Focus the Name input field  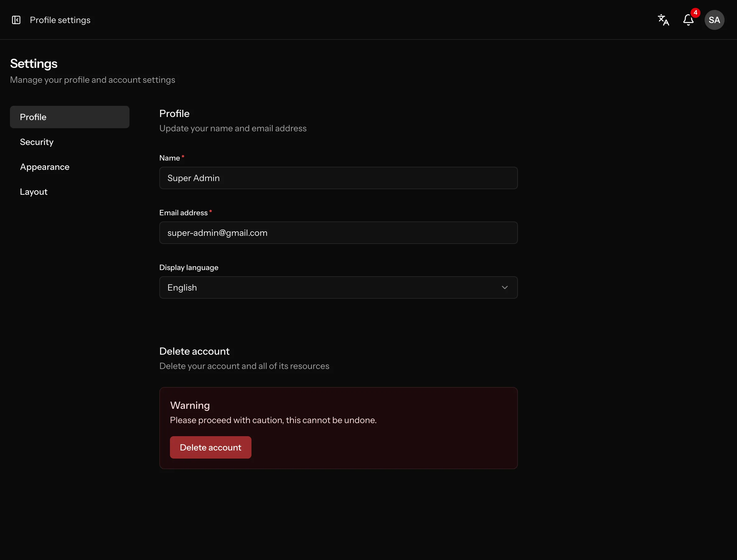(339, 178)
